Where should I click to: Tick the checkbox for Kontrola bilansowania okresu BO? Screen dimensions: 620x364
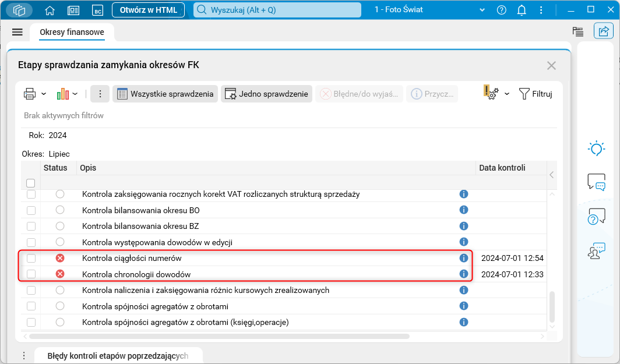[31, 210]
